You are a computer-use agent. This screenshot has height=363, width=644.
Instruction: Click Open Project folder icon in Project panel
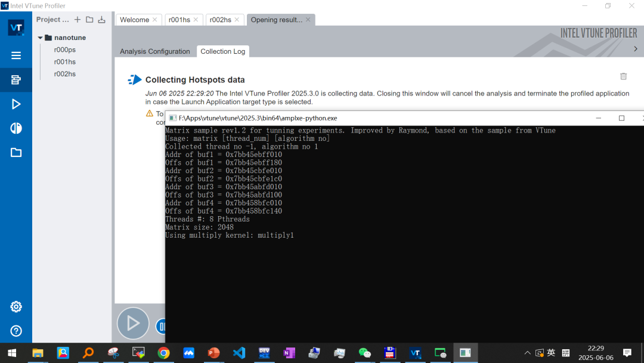click(89, 19)
